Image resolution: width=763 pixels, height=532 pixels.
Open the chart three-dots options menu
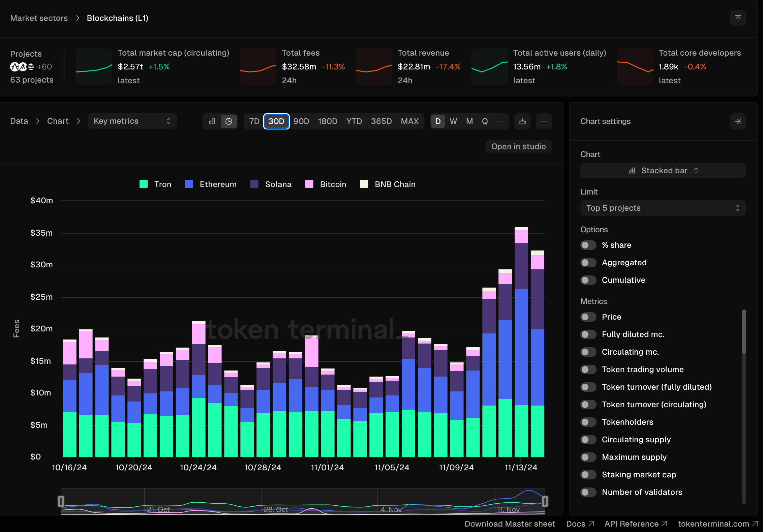point(544,121)
